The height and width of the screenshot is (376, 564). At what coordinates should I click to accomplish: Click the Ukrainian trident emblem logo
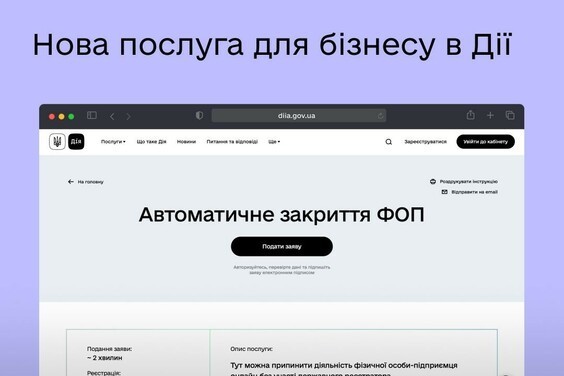57,141
